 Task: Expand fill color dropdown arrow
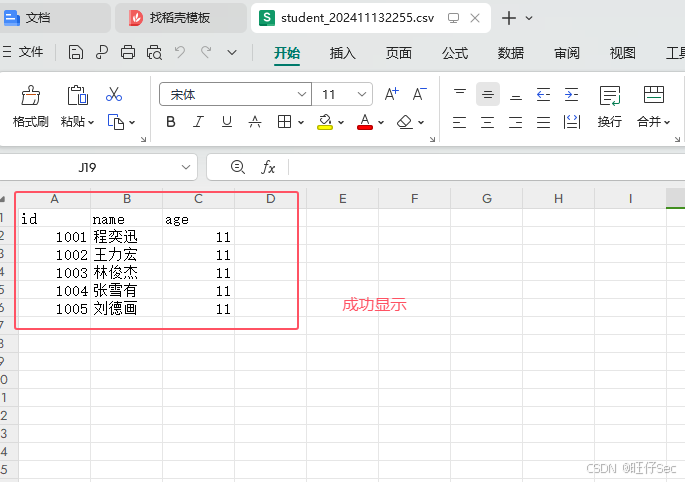click(x=341, y=122)
